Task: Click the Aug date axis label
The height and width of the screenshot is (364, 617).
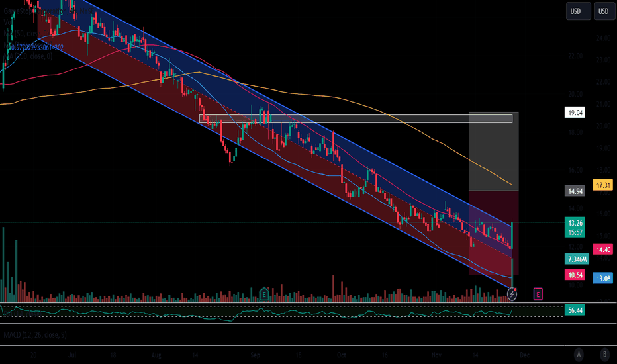Action: coord(156,355)
